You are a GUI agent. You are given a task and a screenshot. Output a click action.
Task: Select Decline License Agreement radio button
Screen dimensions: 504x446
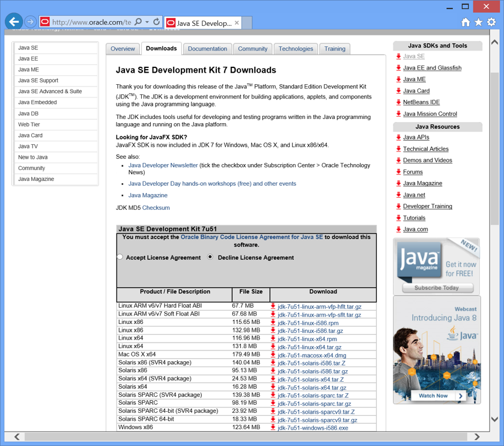tap(210, 257)
